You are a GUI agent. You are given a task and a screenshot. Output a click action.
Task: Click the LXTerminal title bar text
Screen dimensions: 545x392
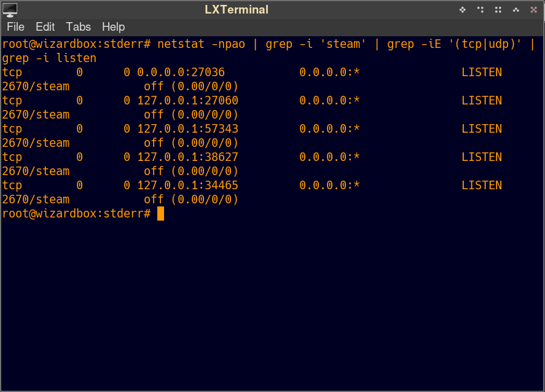pos(236,10)
